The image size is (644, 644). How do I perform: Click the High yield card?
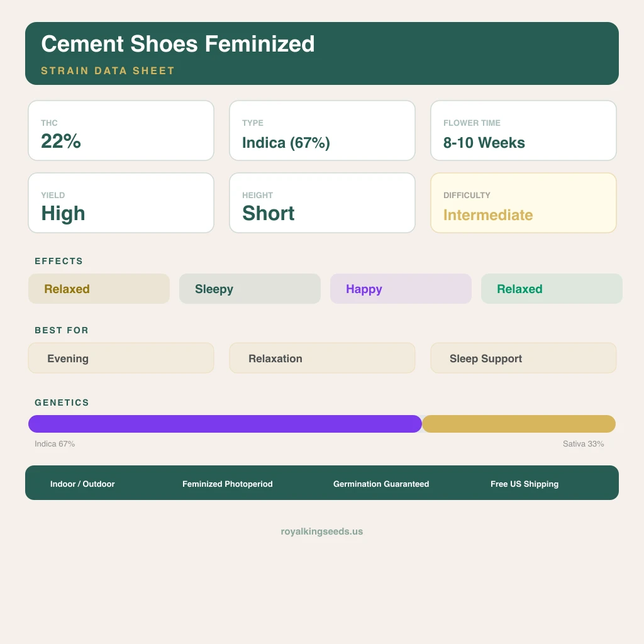point(121,203)
